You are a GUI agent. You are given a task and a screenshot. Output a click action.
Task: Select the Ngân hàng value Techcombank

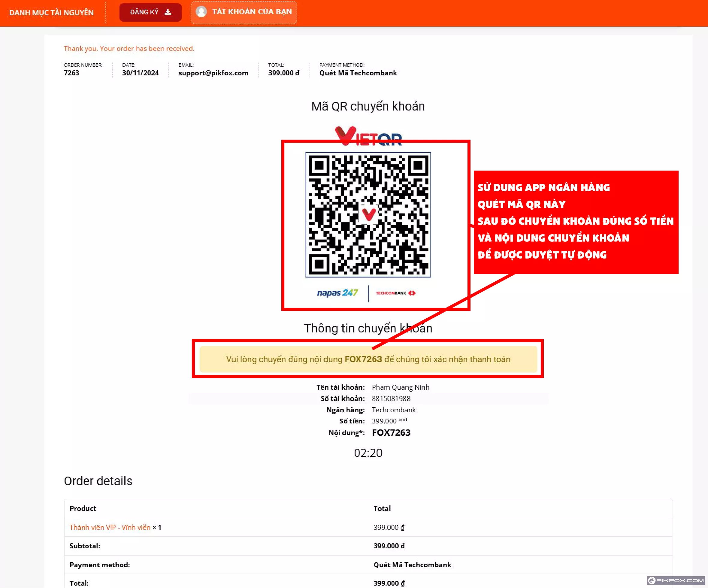click(x=394, y=410)
